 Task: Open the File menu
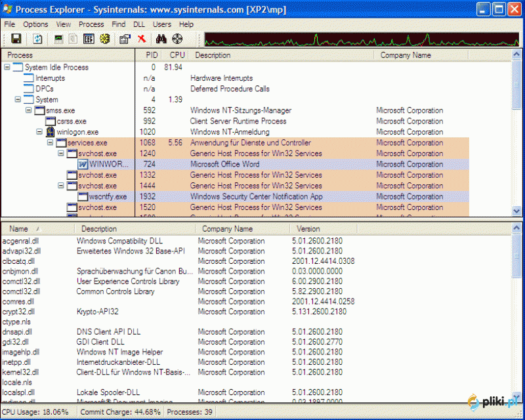pyautogui.click(x=9, y=24)
